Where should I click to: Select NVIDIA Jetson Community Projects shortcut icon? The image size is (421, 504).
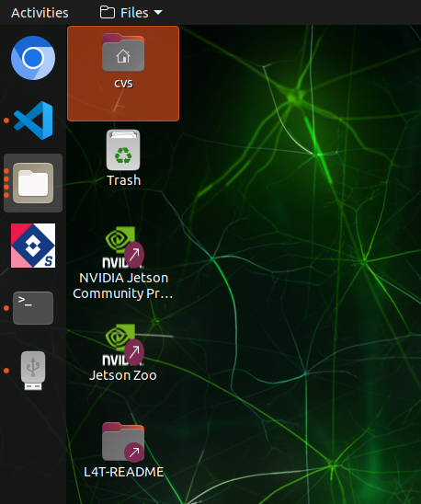pos(123,247)
